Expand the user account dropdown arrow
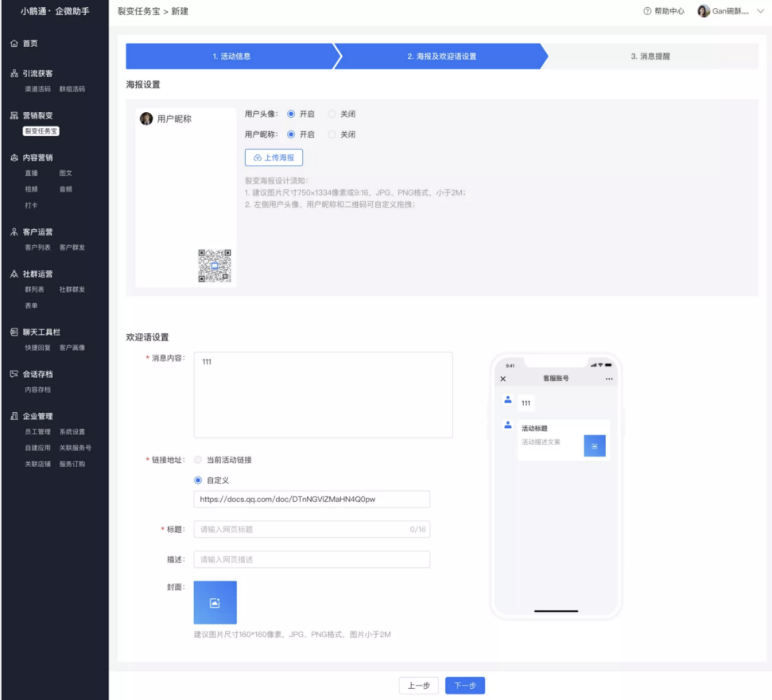 click(x=760, y=11)
